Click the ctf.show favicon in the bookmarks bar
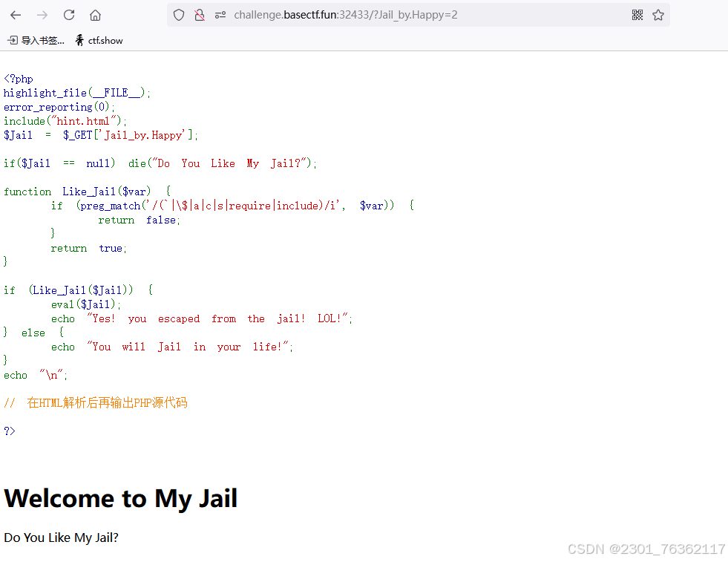This screenshot has height=562, width=728. tap(80, 41)
